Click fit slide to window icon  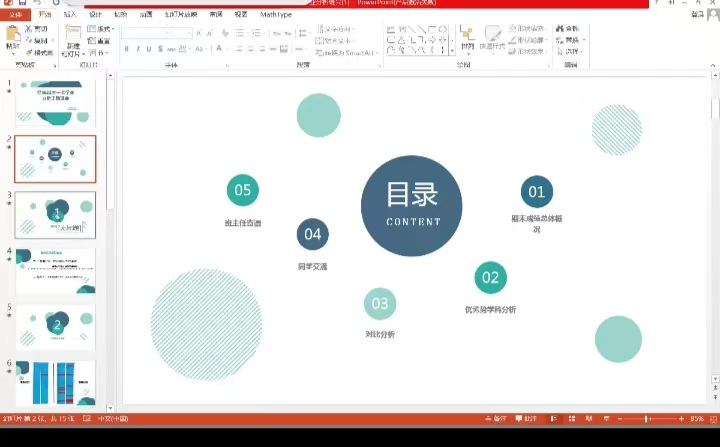(x=712, y=418)
